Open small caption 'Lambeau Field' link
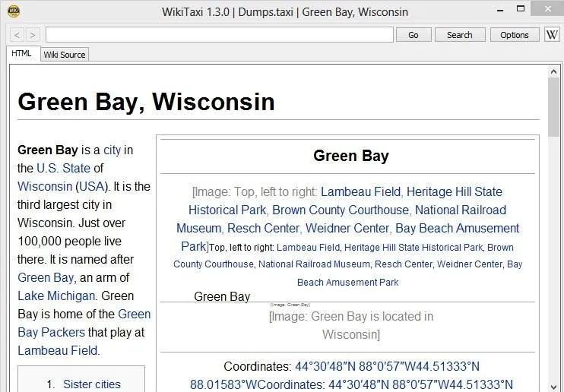The height and width of the screenshot is (392, 564). pyautogui.click(x=308, y=248)
